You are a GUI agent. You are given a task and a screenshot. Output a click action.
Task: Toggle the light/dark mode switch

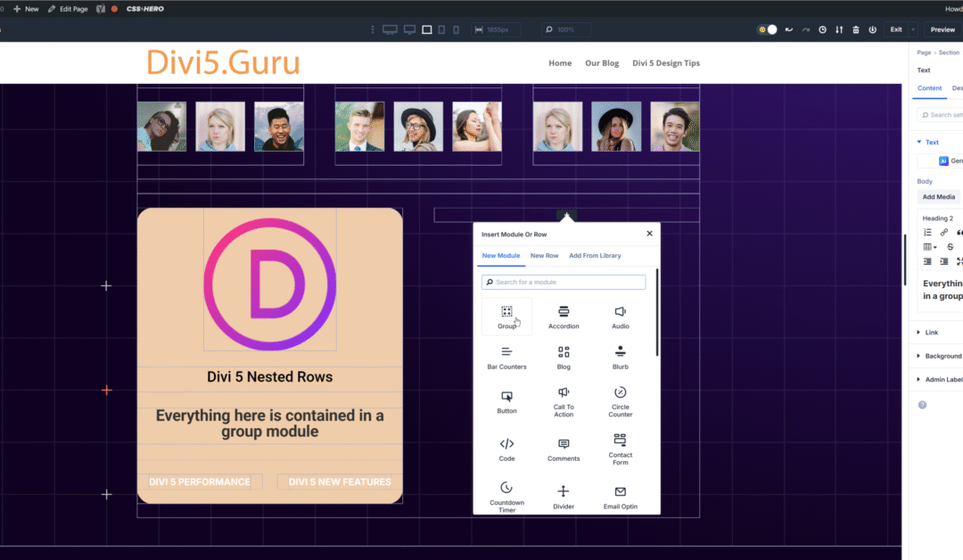pyautogui.click(x=767, y=29)
